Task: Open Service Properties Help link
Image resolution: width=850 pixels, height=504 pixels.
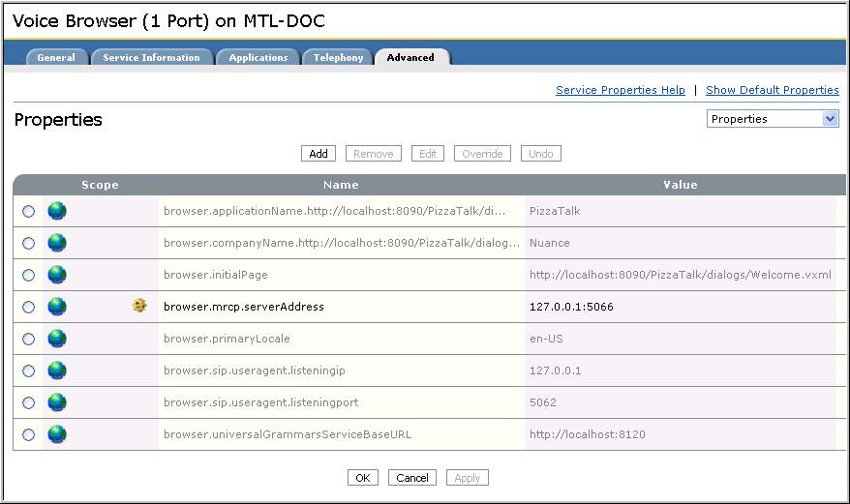Action: tap(620, 90)
